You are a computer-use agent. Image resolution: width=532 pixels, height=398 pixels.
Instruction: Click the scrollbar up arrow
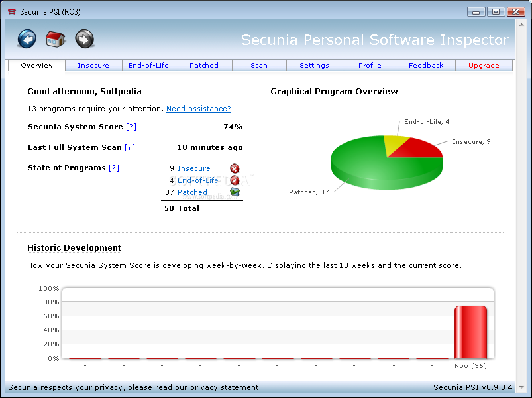click(x=521, y=25)
